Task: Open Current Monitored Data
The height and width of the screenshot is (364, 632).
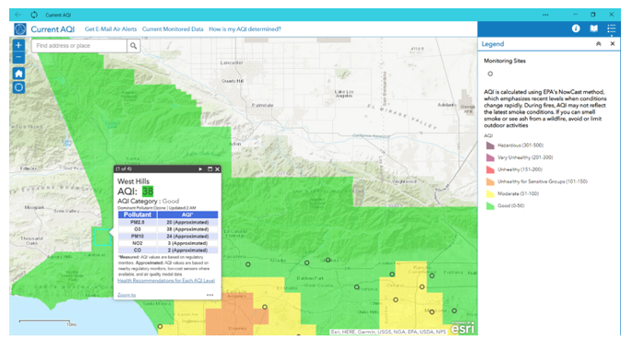Action: tap(173, 29)
